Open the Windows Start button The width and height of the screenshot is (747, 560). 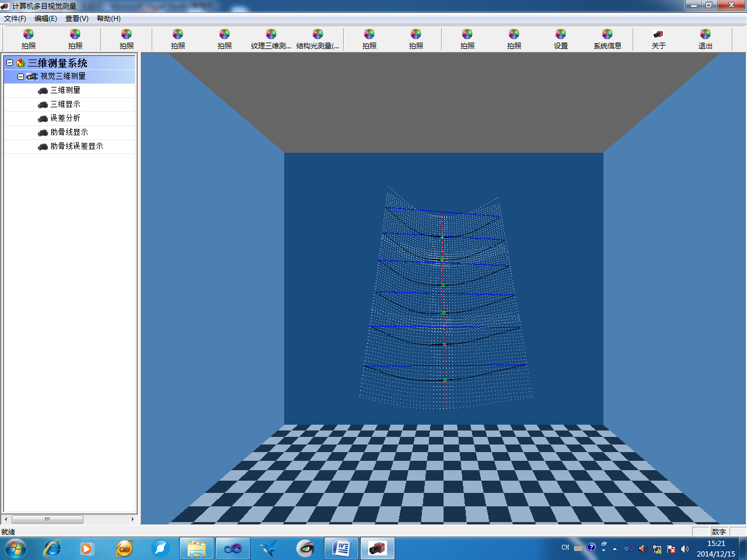(x=16, y=548)
